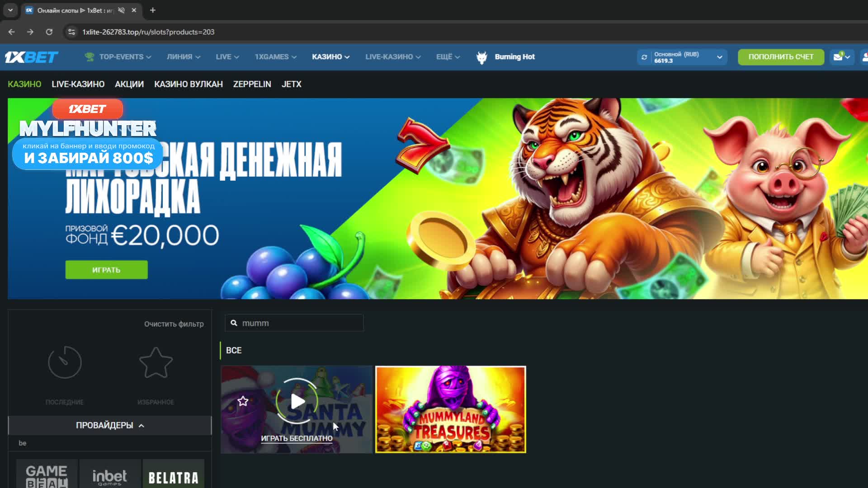
Task: Expand the LIVE-КАЗИНО header menu
Action: pos(393,57)
